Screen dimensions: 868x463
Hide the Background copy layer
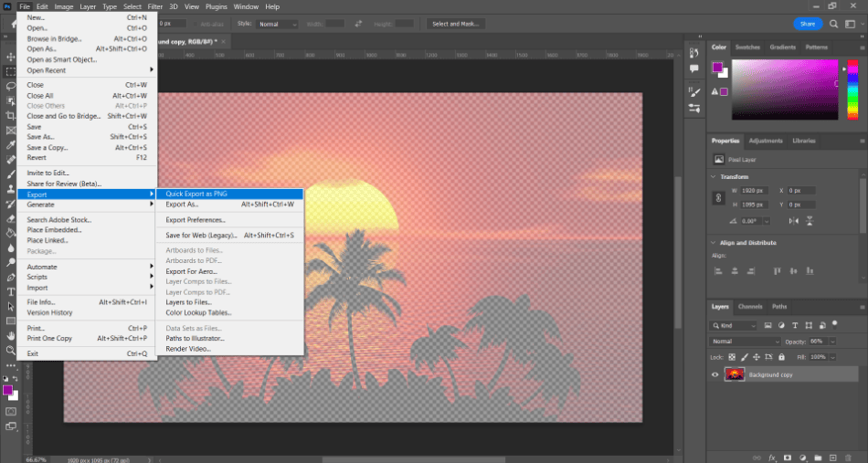715,374
